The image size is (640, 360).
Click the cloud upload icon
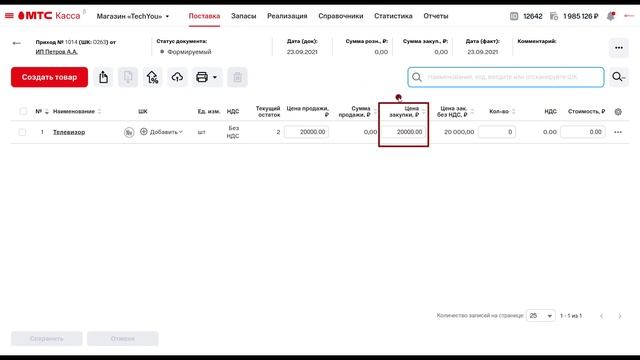tap(177, 77)
